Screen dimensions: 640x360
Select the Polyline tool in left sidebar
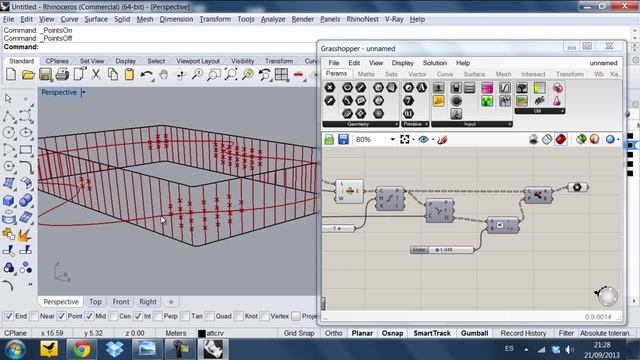[9, 116]
